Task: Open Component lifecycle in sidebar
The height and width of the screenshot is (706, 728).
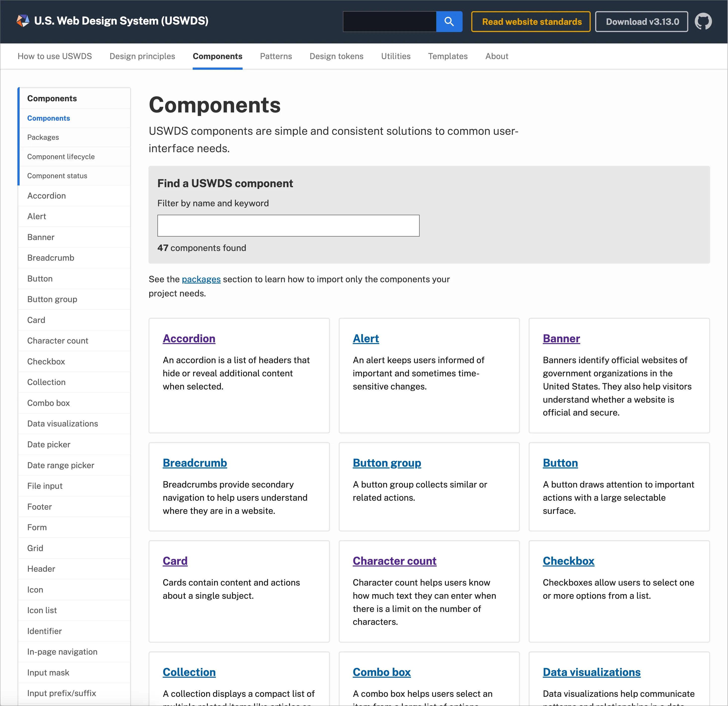Action: 75,157
